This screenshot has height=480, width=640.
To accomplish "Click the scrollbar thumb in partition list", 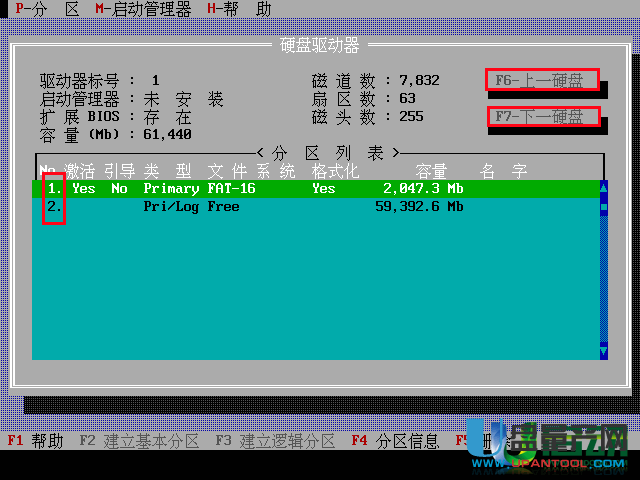I will click(x=603, y=207).
